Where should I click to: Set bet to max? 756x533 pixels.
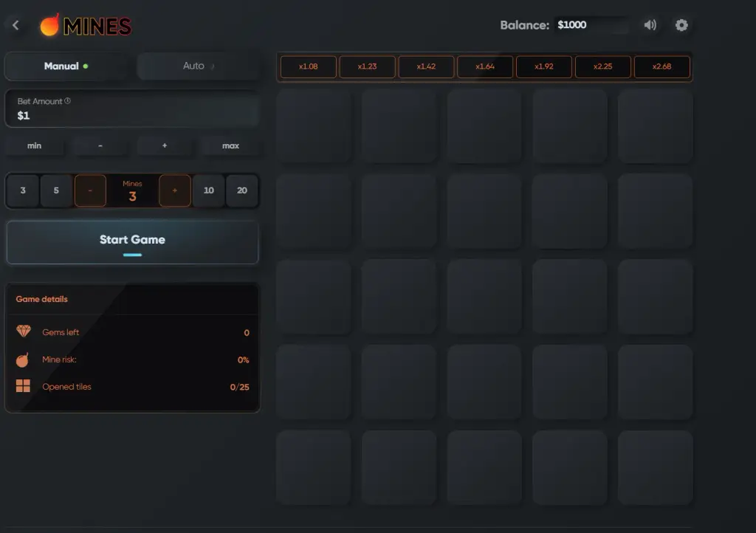pyautogui.click(x=230, y=145)
